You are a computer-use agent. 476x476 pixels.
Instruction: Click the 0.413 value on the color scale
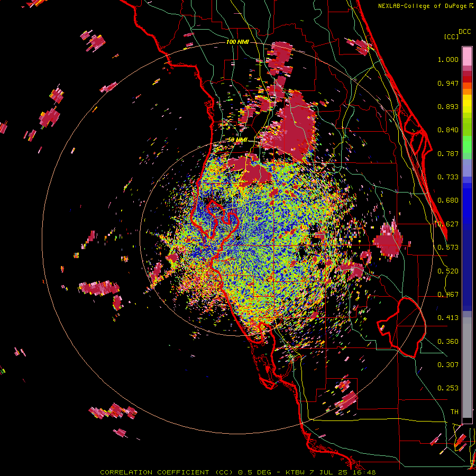(x=448, y=318)
